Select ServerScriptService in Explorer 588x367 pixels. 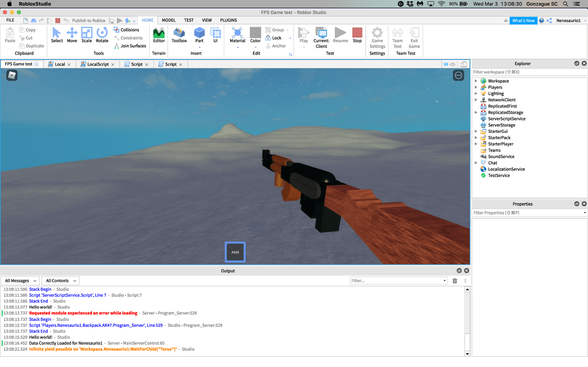(506, 119)
